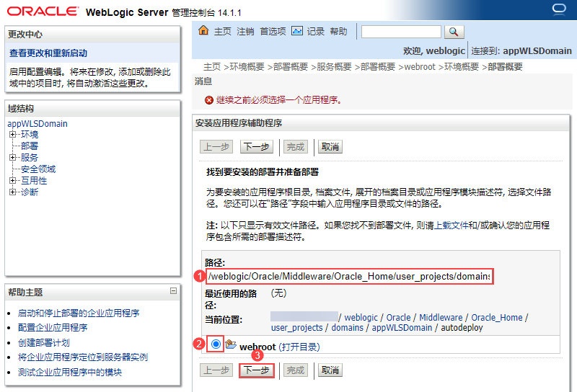Click 记录 in the toolbar
This screenshot has height=392, width=577.
point(315,32)
